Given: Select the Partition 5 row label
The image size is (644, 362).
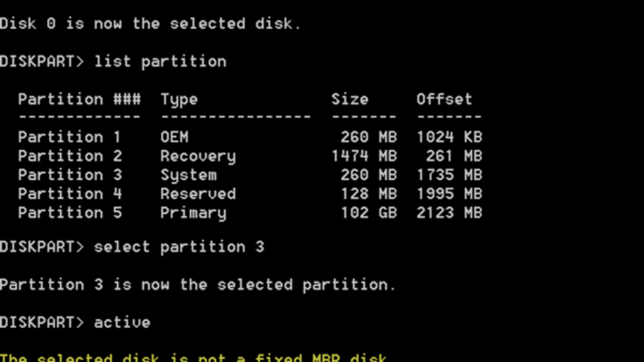Looking at the screenshot, I should coord(70,212).
